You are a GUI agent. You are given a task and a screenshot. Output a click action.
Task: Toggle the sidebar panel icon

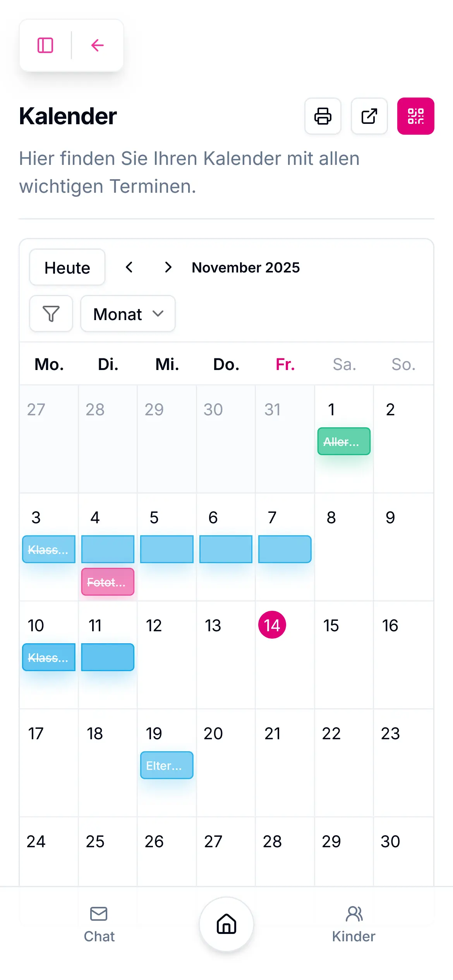tap(45, 45)
